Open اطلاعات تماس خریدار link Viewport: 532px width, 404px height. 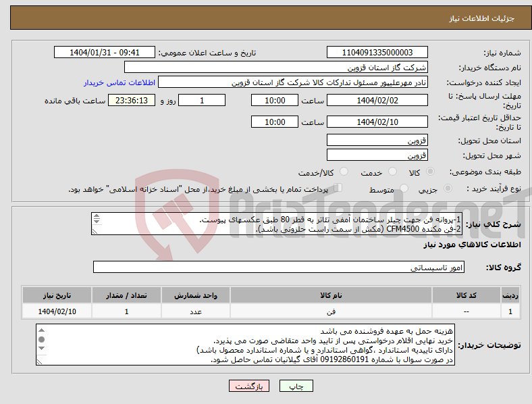[119, 82]
